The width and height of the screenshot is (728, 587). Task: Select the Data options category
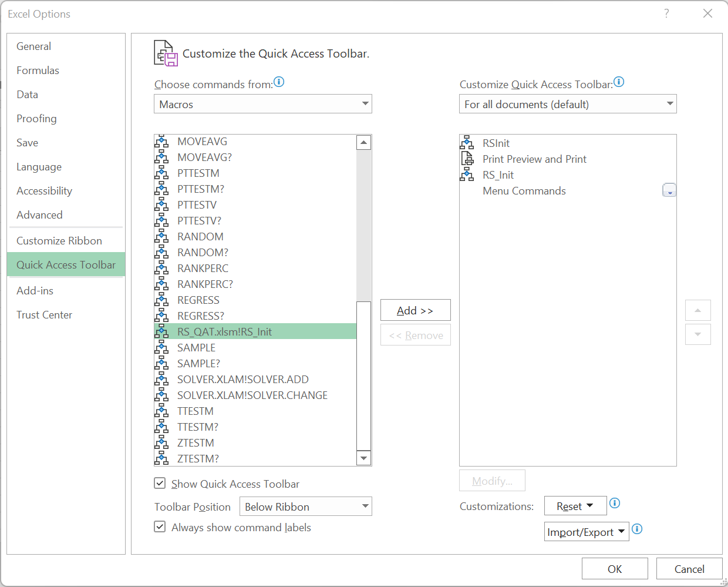pos(66,95)
